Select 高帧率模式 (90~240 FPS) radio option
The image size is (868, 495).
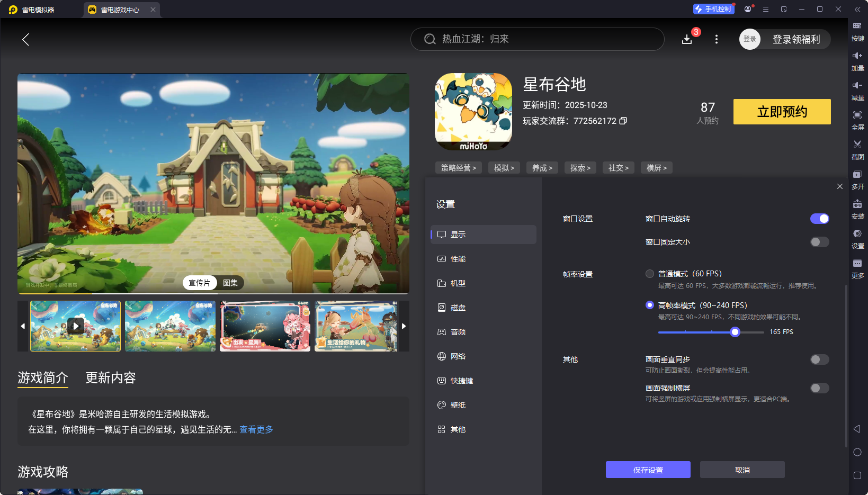point(650,305)
